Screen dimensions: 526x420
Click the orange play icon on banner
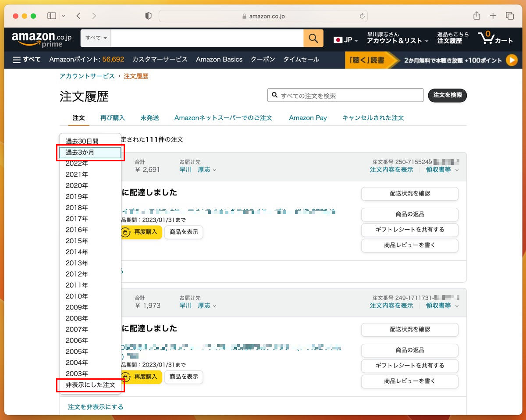[x=512, y=60]
